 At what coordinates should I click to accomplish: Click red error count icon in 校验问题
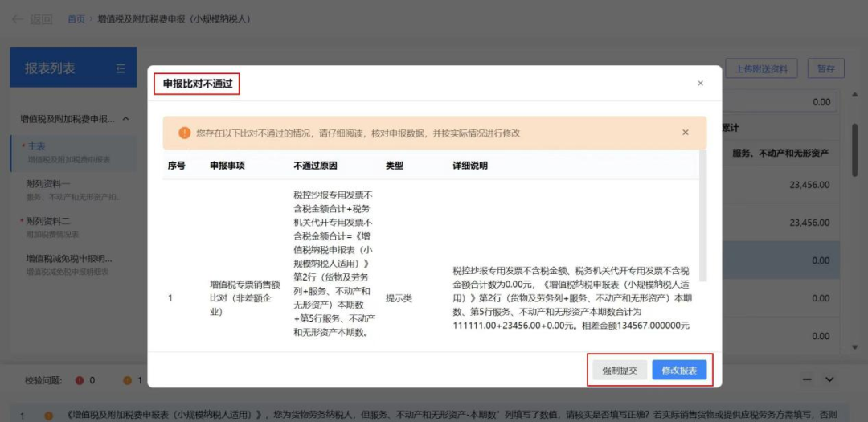click(79, 380)
